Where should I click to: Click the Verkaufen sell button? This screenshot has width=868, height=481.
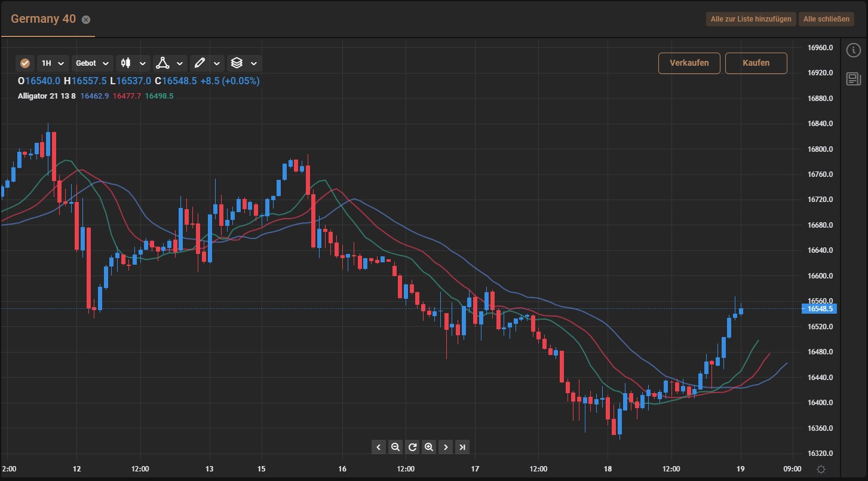(x=689, y=63)
